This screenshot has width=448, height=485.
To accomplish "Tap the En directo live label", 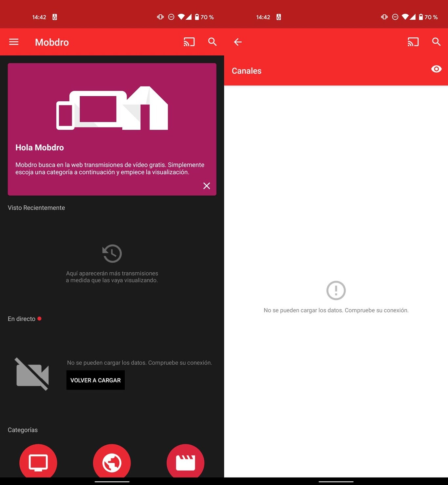I will pyautogui.click(x=22, y=319).
